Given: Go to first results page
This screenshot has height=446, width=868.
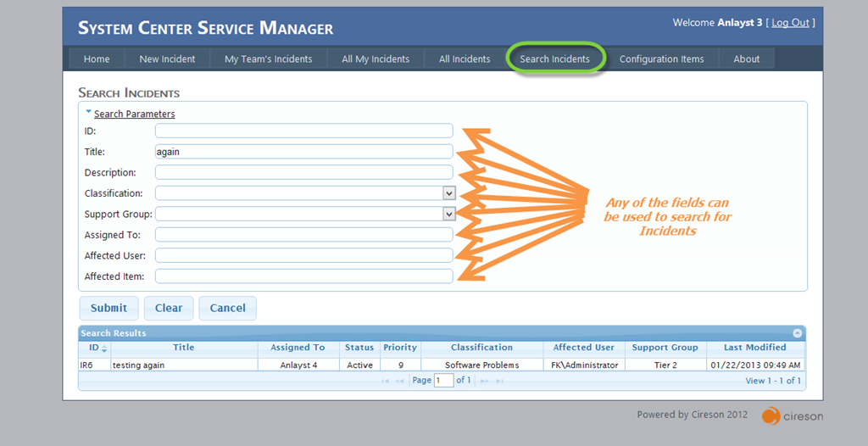Looking at the screenshot, I should [x=386, y=382].
